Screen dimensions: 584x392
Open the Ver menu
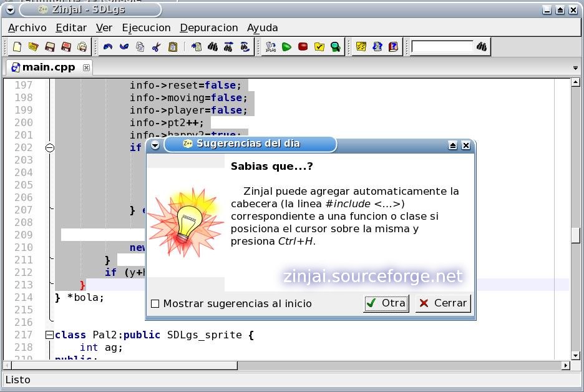pos(104,28)
